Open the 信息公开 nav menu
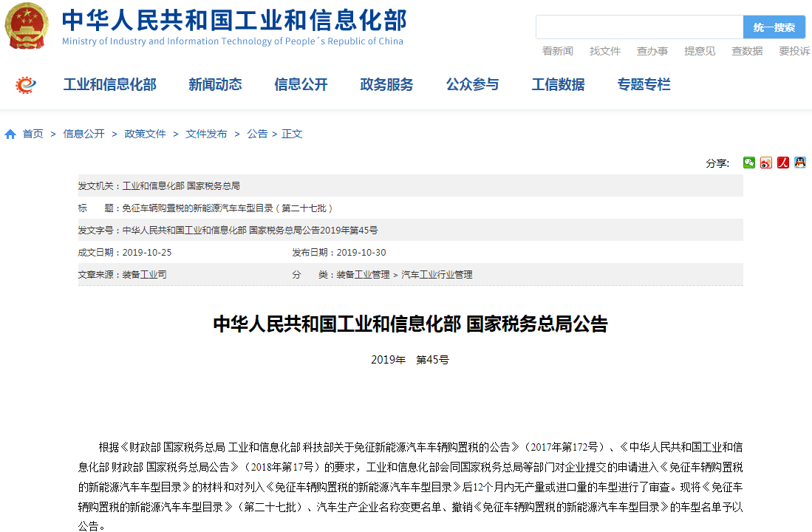Screen dimensions: 812x532 [x=301, y=84]
